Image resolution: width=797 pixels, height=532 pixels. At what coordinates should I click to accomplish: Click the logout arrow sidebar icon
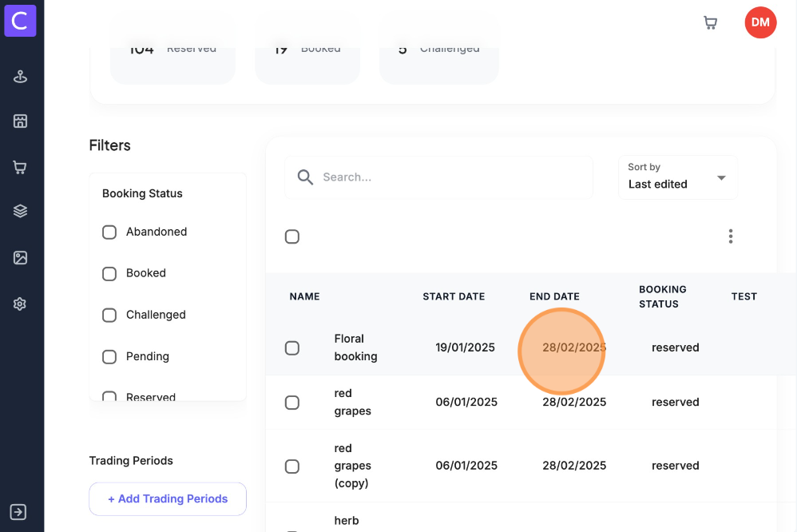(18, 512)
